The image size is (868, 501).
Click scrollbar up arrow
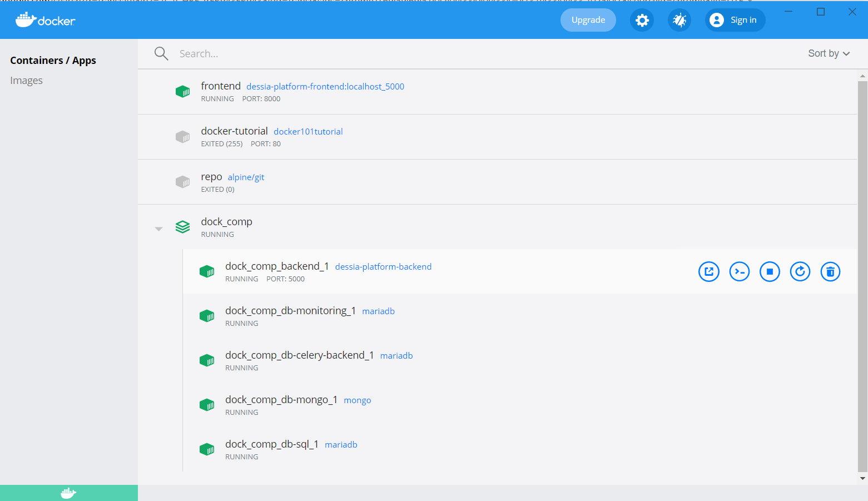click(x=862, y=76)
